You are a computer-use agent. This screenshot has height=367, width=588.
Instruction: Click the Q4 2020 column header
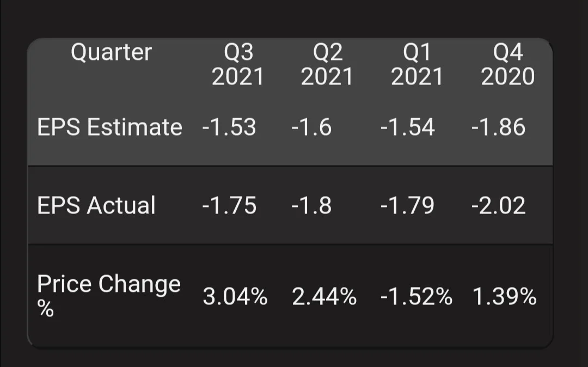(x=508, y=64)
